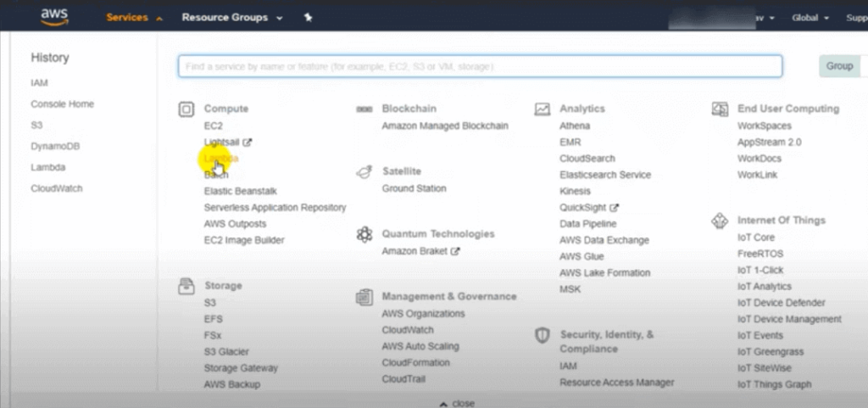868x408 pixels.
Task: Open Serverless Application Repository
Action: click(x=275, y=208)
